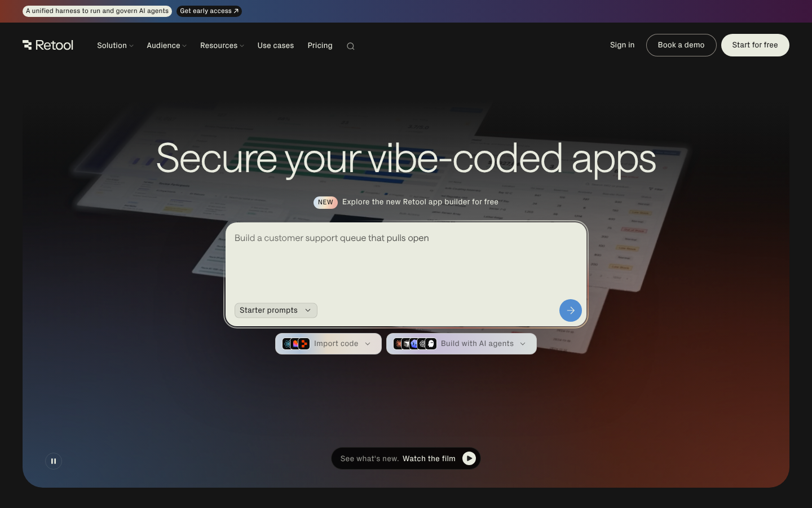The image size is (812, 508).
Task: Go to the Use cases page
Action: tap(276, 46)
